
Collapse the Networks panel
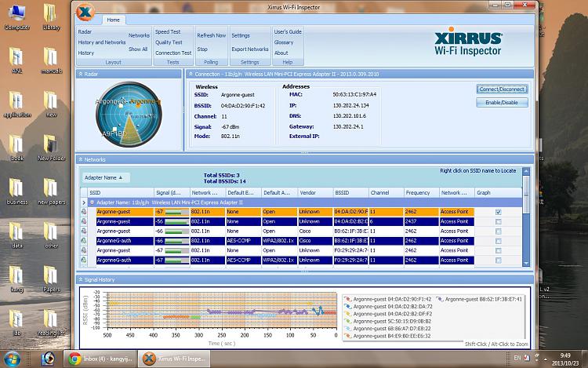[x=81, y=159]
